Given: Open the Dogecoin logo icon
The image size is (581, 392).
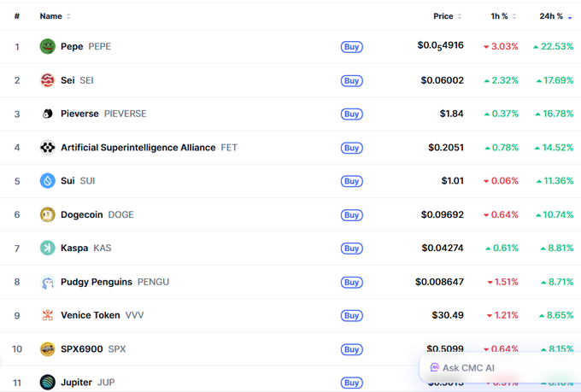Looking at the screenshot, I should [x=48, y=214].
